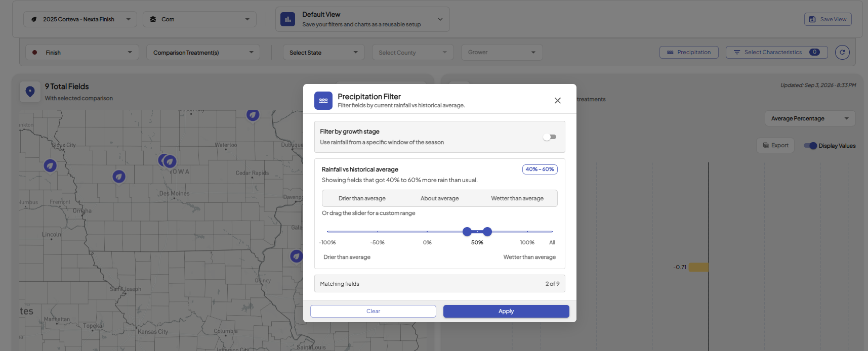Open the Corn crop dropdown
The width and height of the screenshot is (868, 351).
tap(199, 19)
